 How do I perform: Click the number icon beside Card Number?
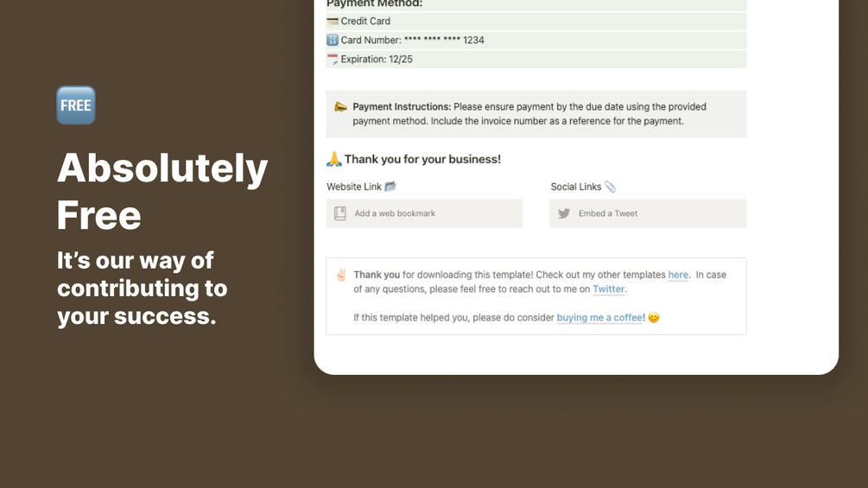[x=333, y=40]
